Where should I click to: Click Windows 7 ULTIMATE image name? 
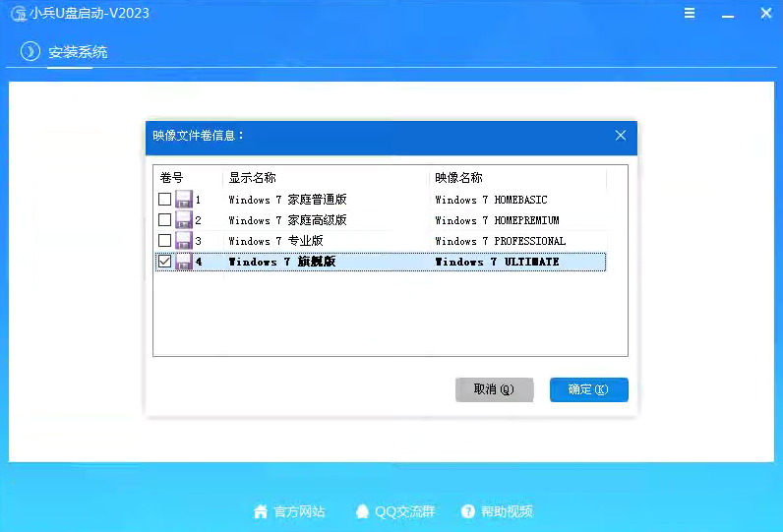pyautogui.click(x=498, y=262)
